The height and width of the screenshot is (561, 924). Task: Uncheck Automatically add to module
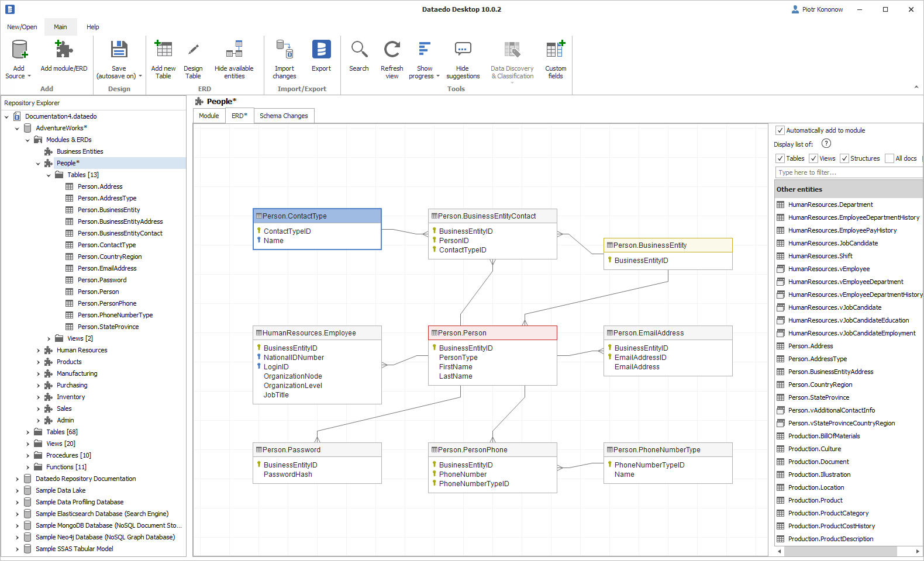pyautogui.click(x=780, y=130)
